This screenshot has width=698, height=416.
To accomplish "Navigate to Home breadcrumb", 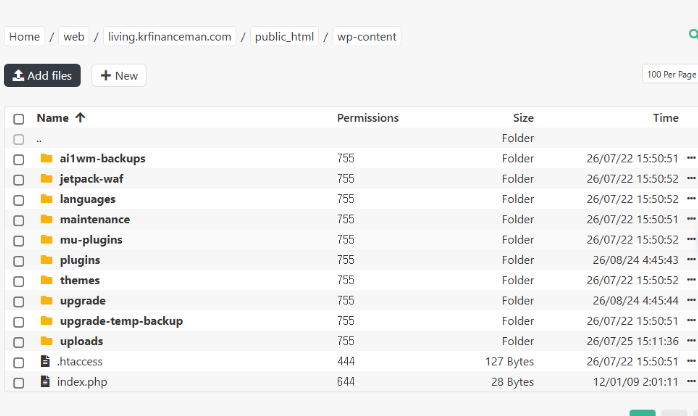I will tap(24, 36).
